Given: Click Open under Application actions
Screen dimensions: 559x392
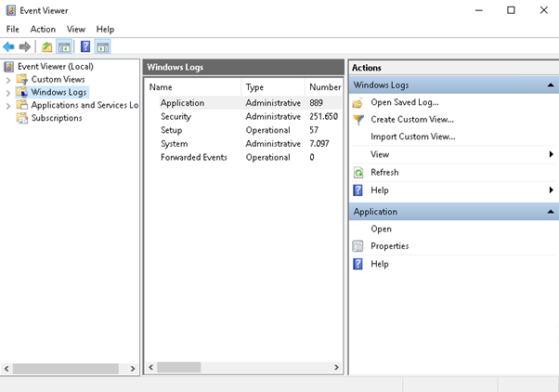Looking at the screenshot, I should click(381, 229).
